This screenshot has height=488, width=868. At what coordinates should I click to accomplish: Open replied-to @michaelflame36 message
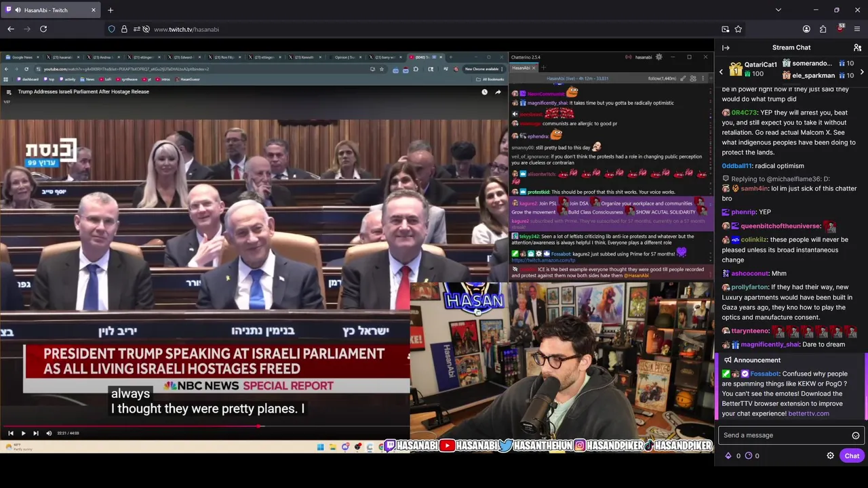777,179
